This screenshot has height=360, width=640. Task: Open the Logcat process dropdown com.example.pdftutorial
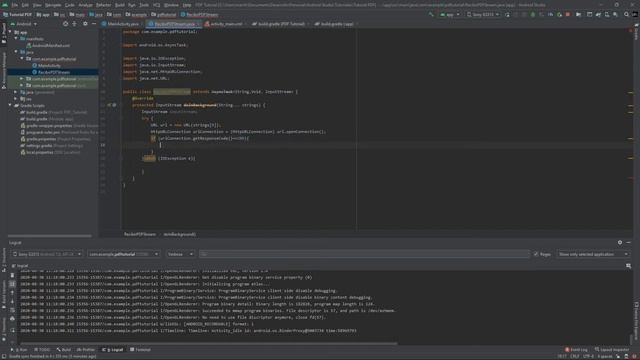[123, 254]
